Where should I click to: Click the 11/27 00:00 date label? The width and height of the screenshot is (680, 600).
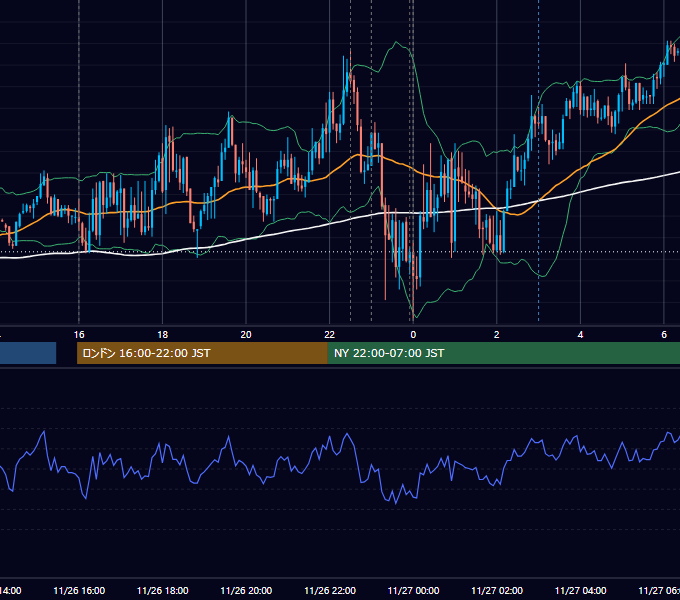(x=413, y=591)
